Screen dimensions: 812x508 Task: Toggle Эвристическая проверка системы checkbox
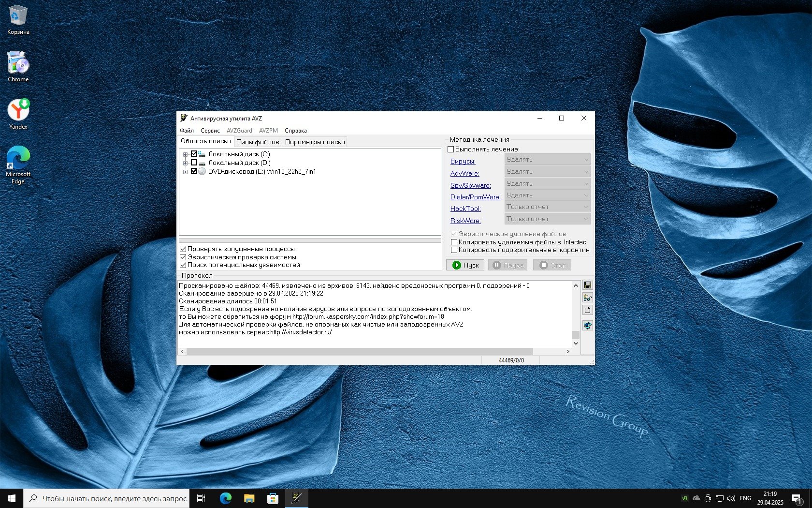183,257
